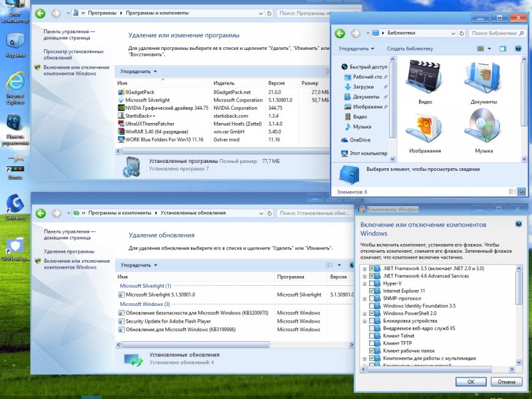
Task: Select 8GadgetPack in the program list
Action: coord(136,92)
